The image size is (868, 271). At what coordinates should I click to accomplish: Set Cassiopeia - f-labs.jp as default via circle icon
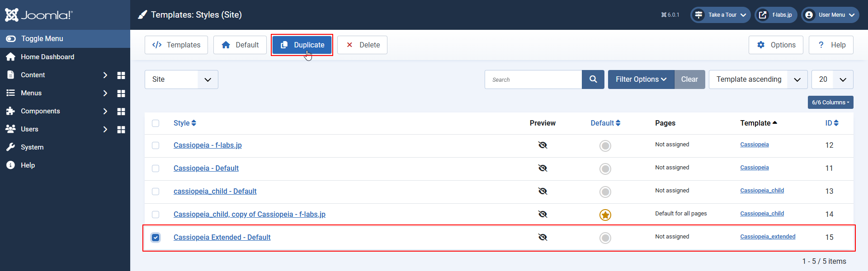tap(605, 145)
